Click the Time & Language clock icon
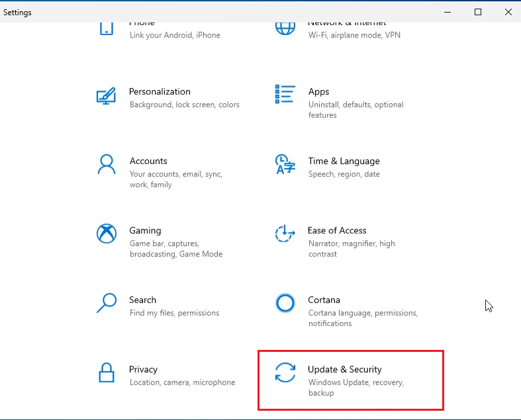Screen dimensions: 521x420 click(285, 164)
